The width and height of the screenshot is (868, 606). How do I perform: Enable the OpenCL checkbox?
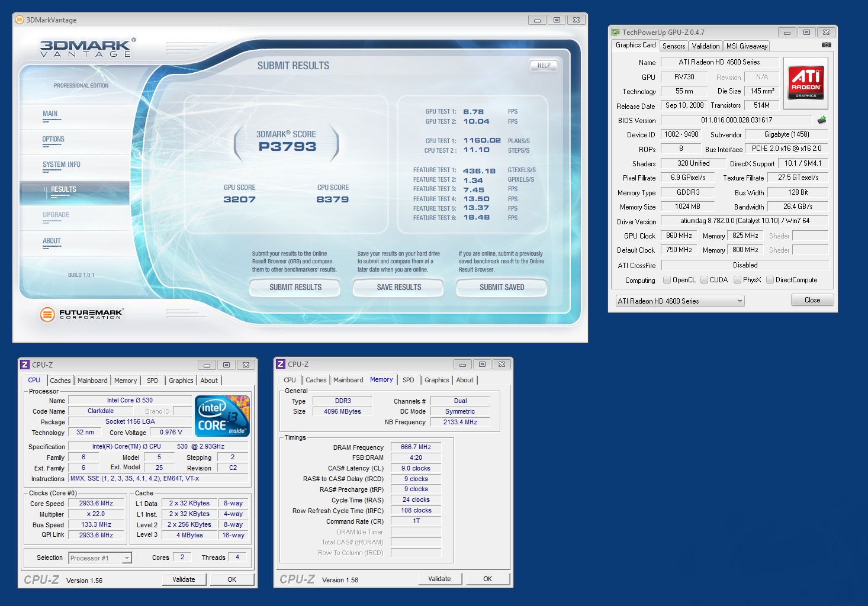667,280
